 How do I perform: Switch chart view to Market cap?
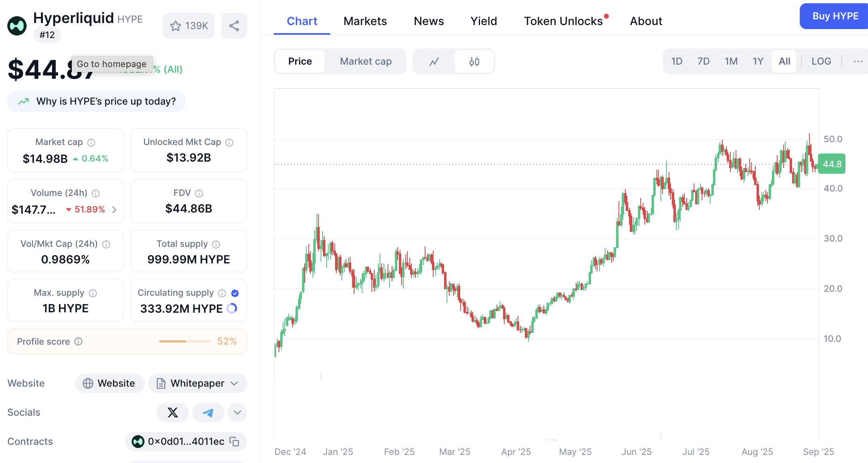pyautogui.click(x=365, y=61)
